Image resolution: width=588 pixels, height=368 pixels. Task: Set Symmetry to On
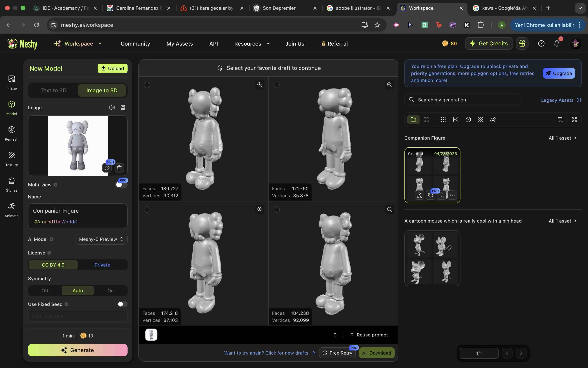(111, 291)
